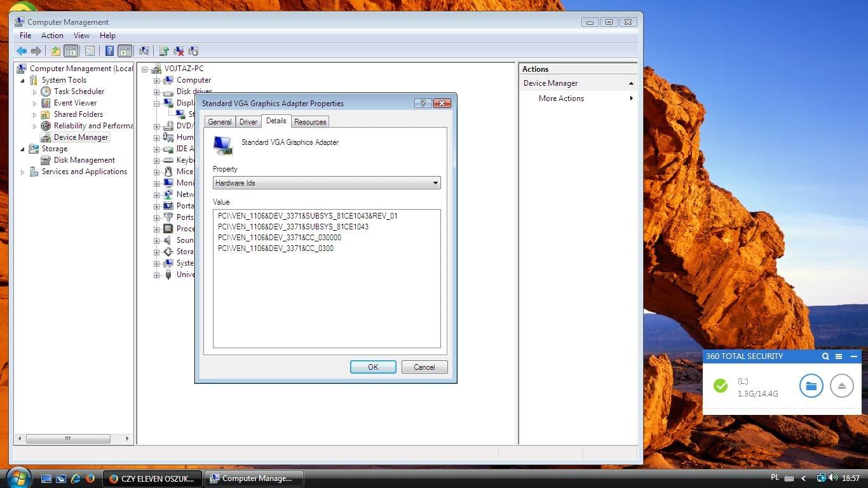Expand the Task Scheduler tree node
868x488 pixels.
pyautogui.click(x=35, y=92)
